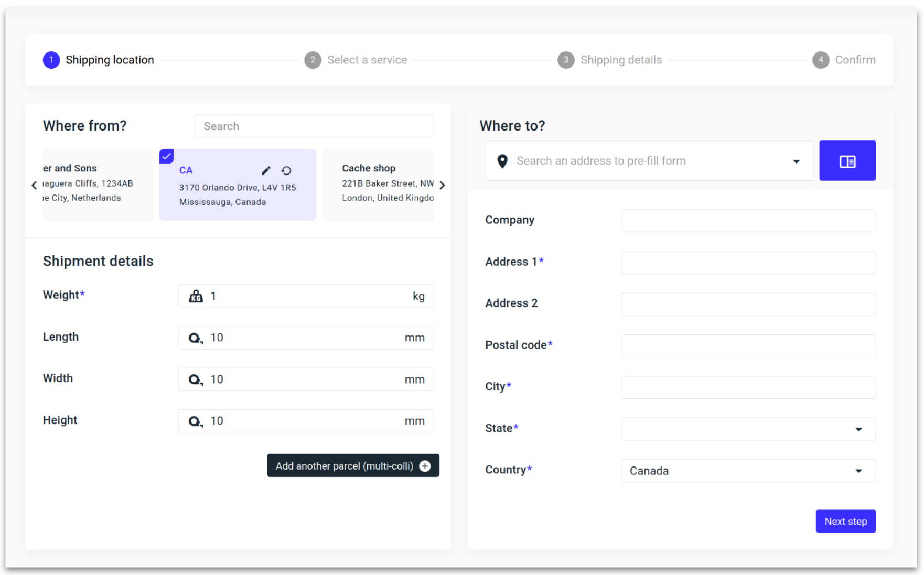Screen dimensions: 924x575
Task: Open the Country dropdown showing Canada
Action: click(x=858, y=471)
